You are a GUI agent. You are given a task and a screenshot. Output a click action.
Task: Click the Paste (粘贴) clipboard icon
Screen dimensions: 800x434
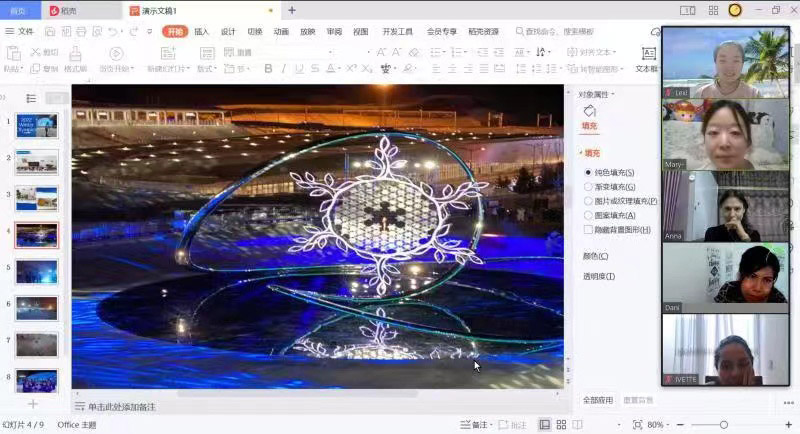pyautogui.click(x=13, y=57)
